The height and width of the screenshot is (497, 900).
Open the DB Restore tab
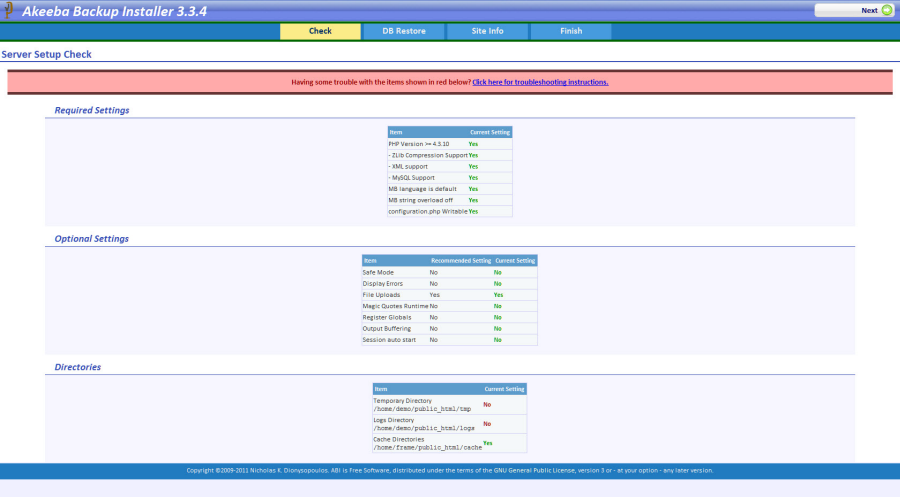point(404,31)
